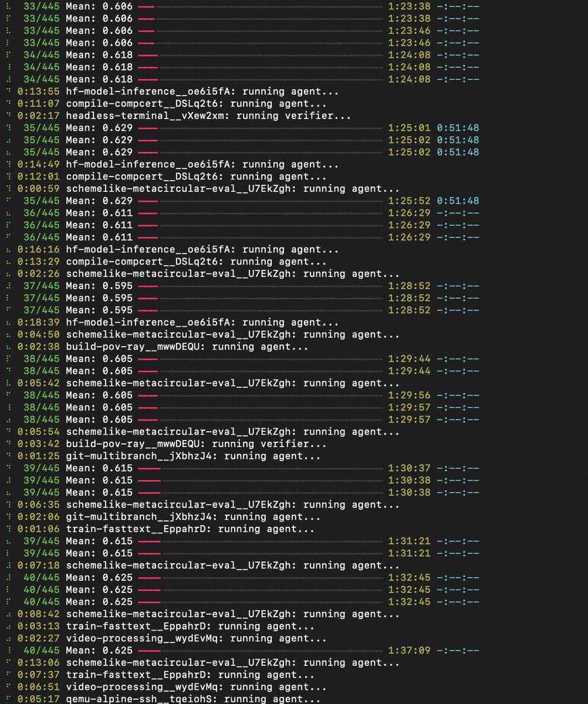The width and height of the screenshot is (588, 704).
Task: Click the elapsed time 1:29:56
Action: [409, 395]
